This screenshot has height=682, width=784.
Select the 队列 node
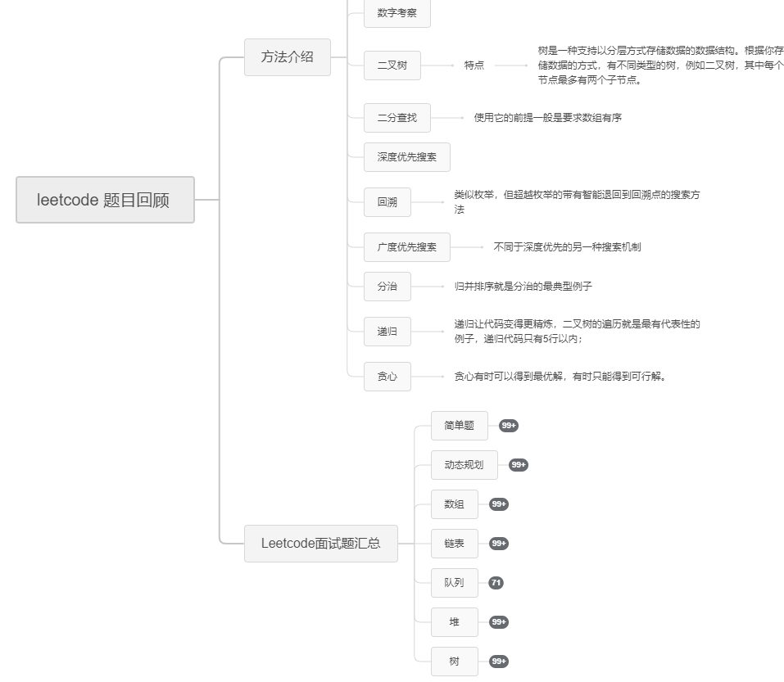[x=455, y=583]
